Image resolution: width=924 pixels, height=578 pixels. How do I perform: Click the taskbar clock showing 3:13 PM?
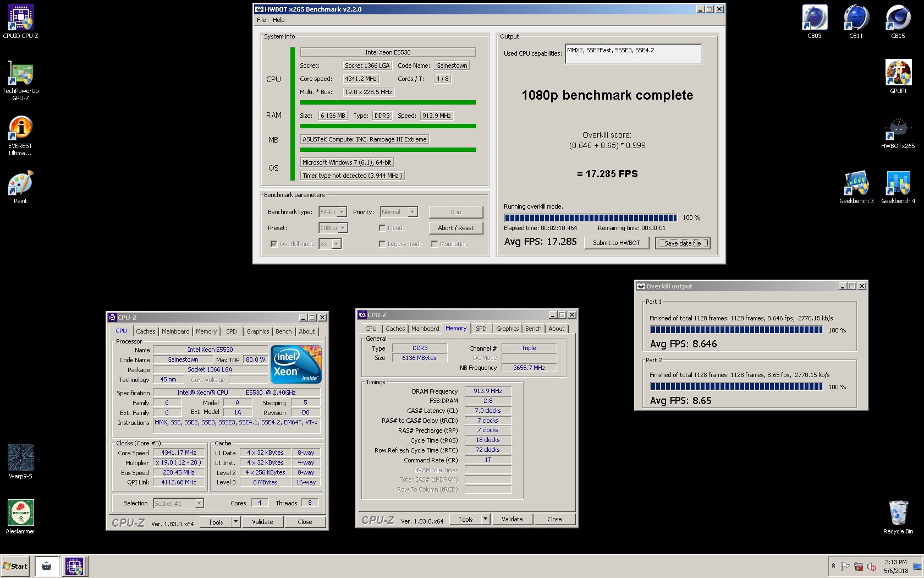[896, 566]
